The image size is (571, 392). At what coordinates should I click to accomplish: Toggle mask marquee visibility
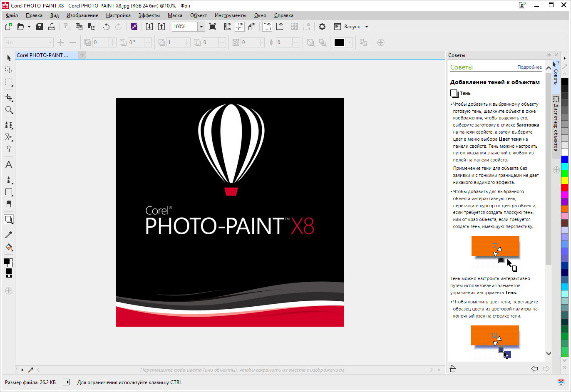267,27
